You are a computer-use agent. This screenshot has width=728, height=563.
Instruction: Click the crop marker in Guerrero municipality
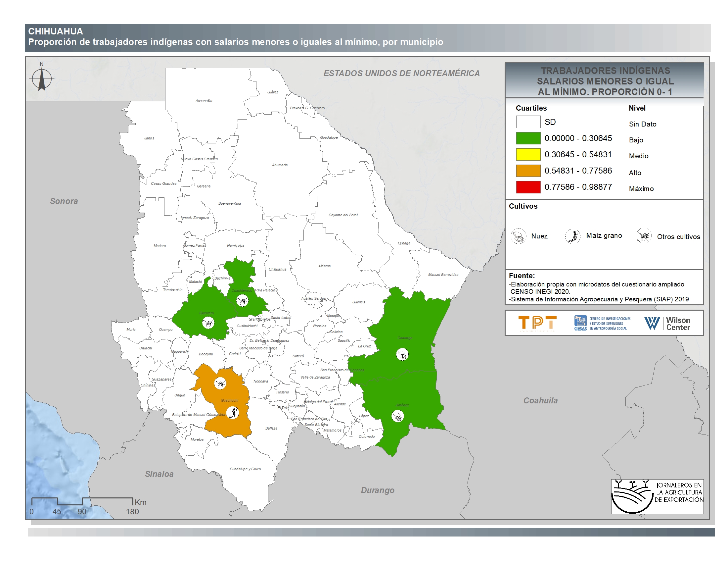click(x=208, y=323)
